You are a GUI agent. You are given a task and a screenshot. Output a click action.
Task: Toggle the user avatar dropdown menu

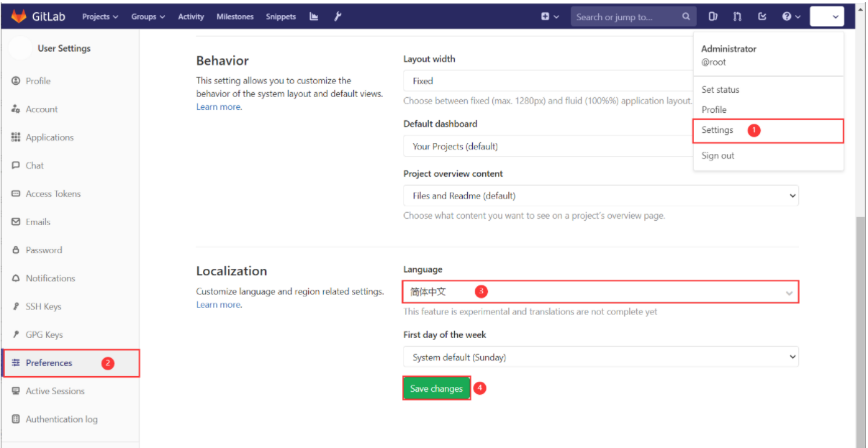pos(826,17)
